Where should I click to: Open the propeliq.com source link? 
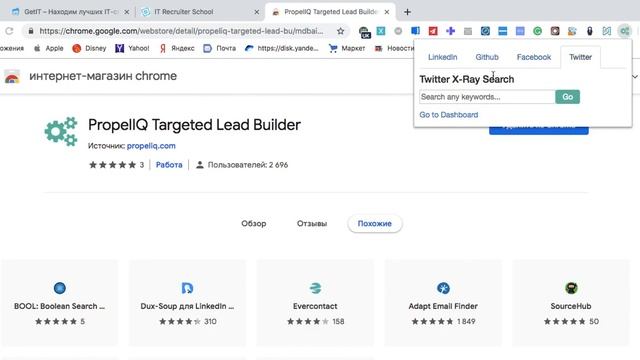click(x=151, y=146)
